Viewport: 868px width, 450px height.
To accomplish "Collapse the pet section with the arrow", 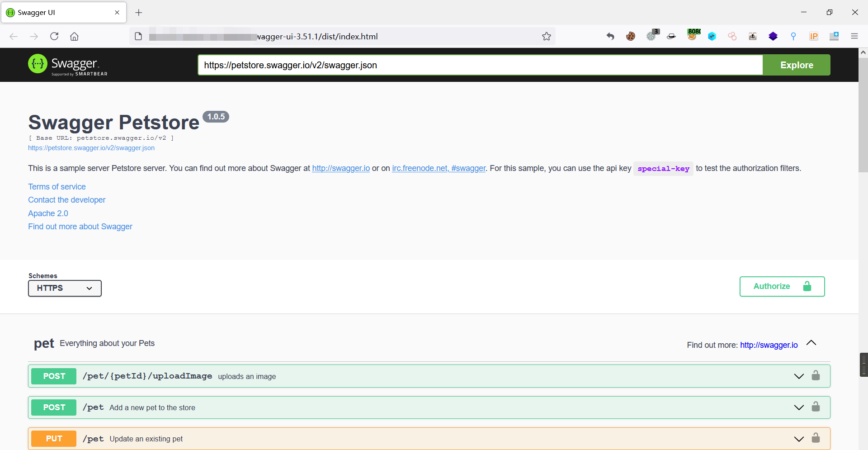I will click(x=811, y=343).
